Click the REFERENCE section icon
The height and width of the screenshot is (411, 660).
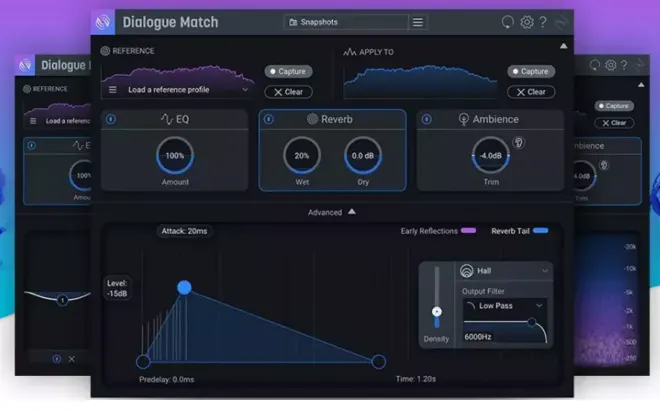(105, 51)
